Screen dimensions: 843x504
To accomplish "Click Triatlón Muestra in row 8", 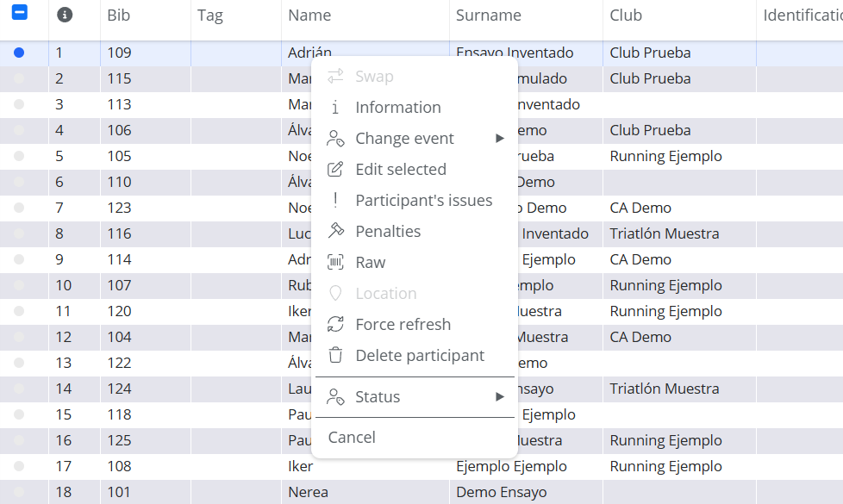I will point(664,233).
